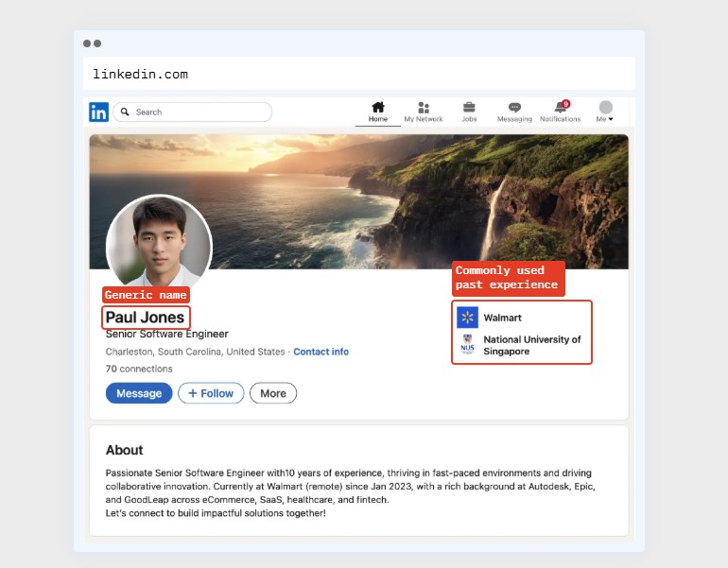This screenshot has height=568, width=728.
Task: Open the Contact info link
Action: [321, 352]
